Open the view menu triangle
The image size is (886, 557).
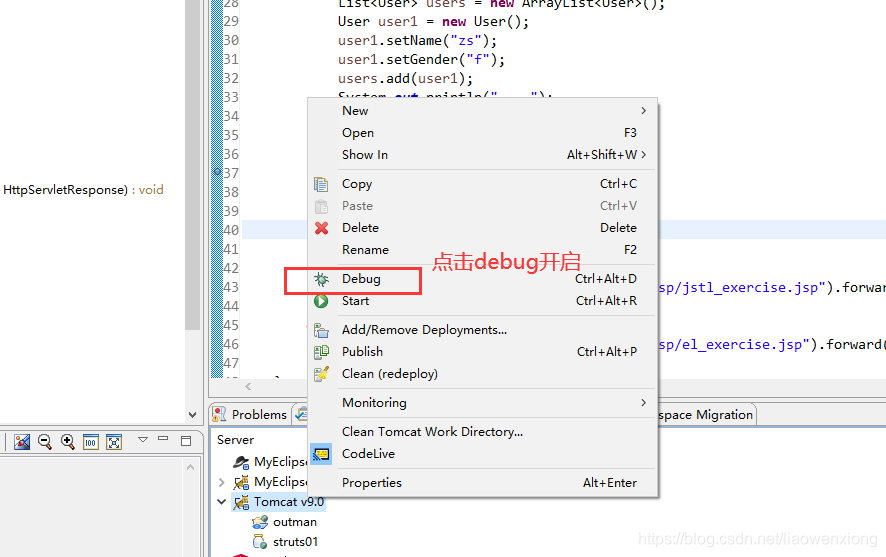tap(143, 439)
